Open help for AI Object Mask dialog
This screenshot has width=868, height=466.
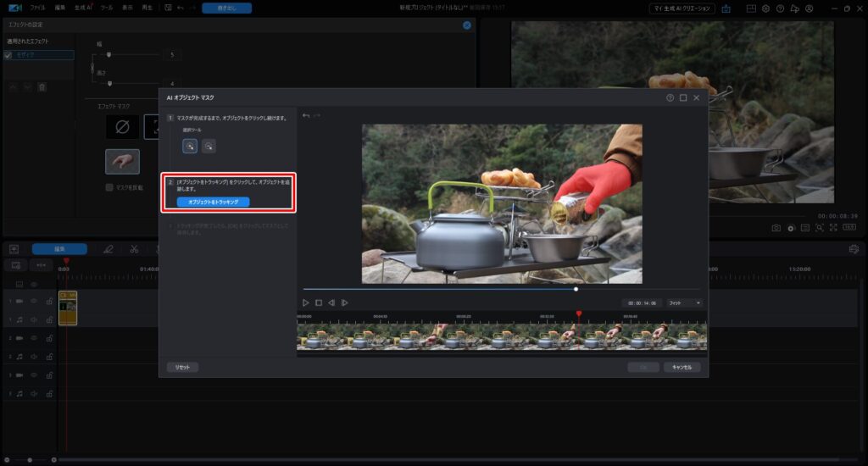coord(670,98)
